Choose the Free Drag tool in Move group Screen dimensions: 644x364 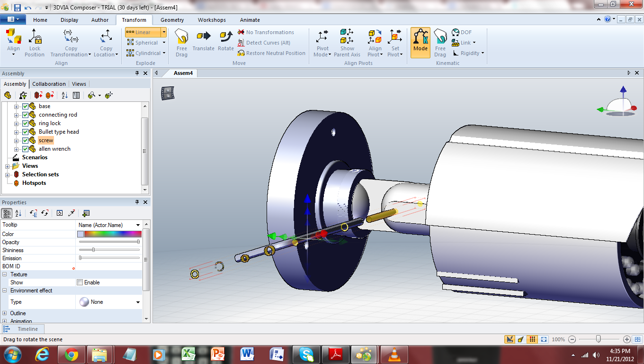(x=181, y=43)
